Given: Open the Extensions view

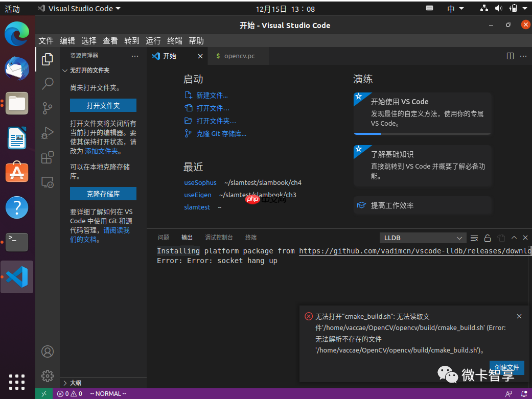Looking at the screenshot, I should [x=47, y=157].
